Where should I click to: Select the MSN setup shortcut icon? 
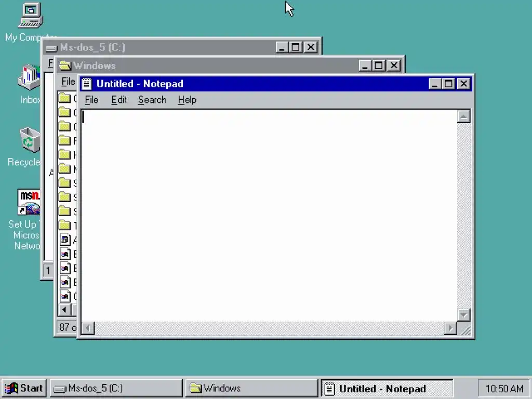click(29, 202)
